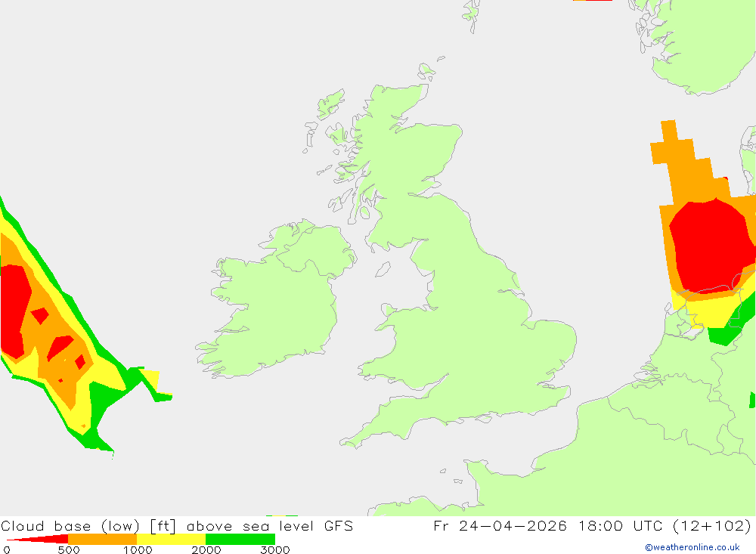Select the yellow 1000-2000 ft legend band
The height and width of the screenshot is (554, 756).
click(x=171, y=539)
